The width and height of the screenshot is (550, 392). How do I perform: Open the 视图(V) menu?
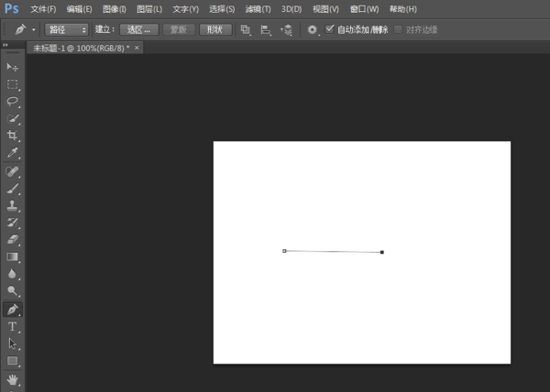[x=325, y=9]
